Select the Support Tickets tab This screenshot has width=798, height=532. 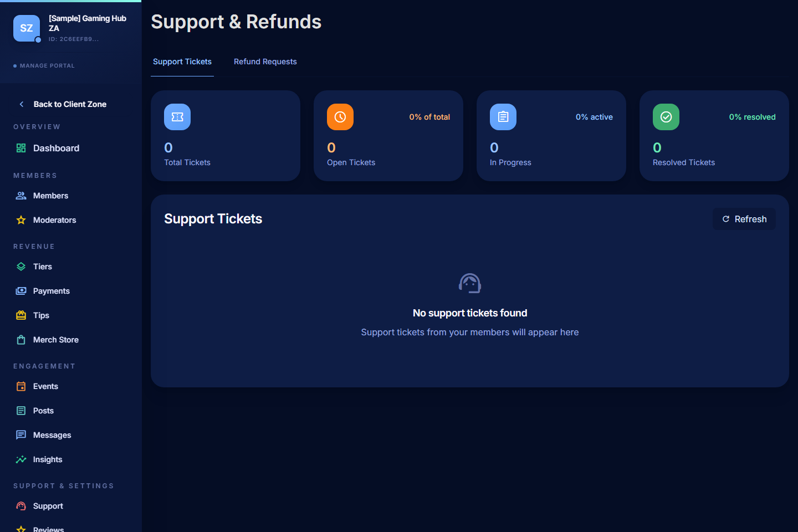pyautogui.click(x=182, y=62)
